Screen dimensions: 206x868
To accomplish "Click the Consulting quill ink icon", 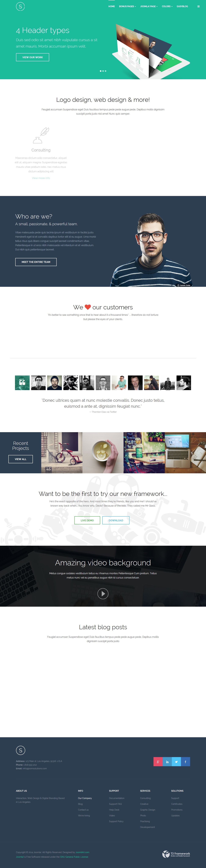I will 41,135.
